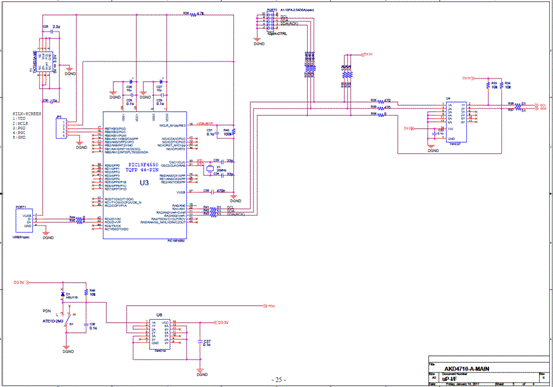Select the FILM-SCREEN pin list note

(27, 126)
